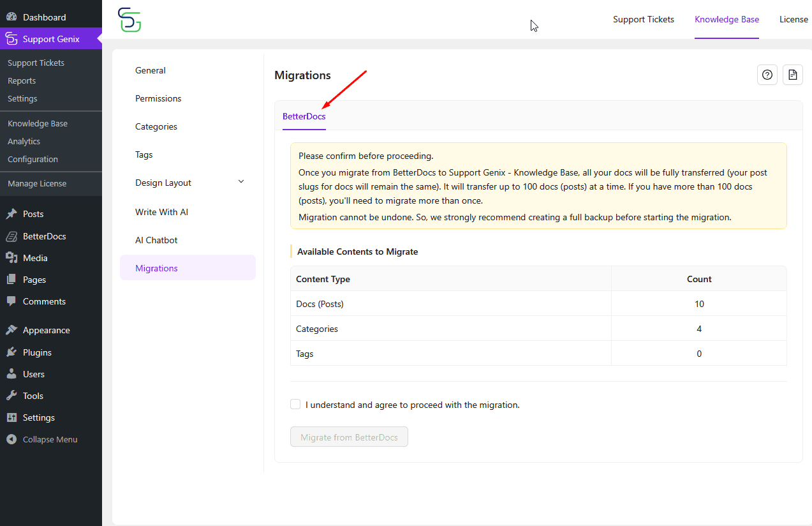Screen dimensions: 812x526
Task: Click the Categories row in contents table
Action: click(538, 329)
